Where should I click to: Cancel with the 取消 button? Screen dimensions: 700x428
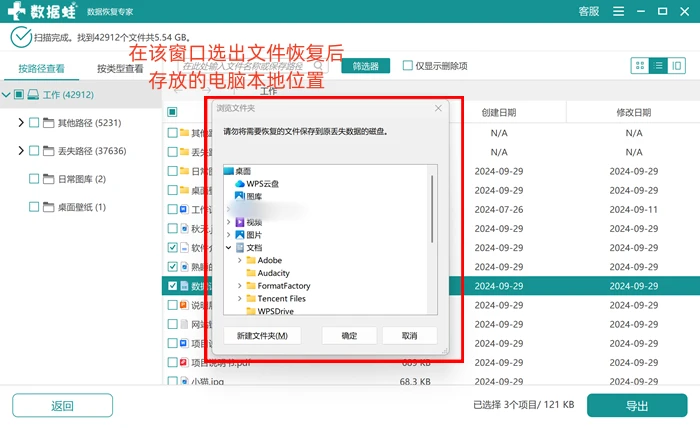point(409,336)
